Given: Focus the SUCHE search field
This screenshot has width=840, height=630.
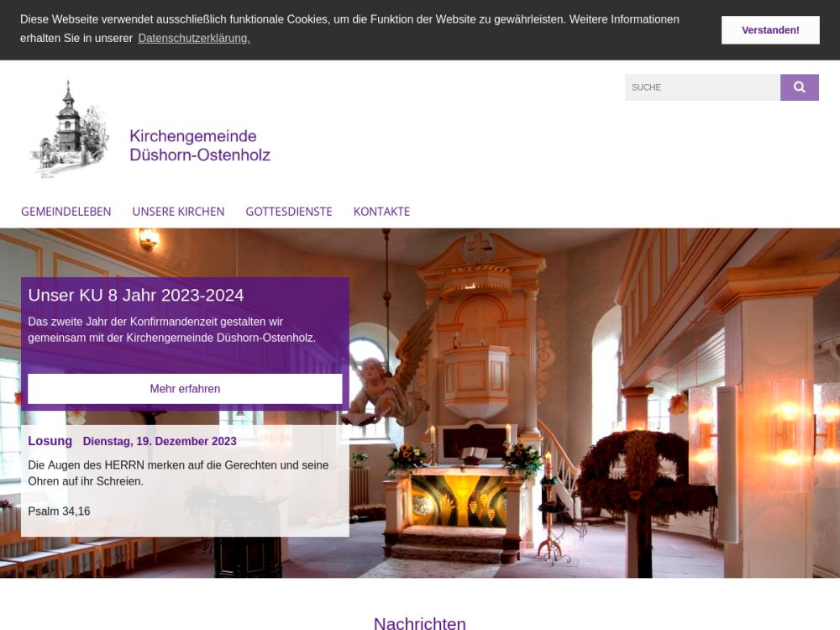Looking at the screenshot, I should [701, 87].
